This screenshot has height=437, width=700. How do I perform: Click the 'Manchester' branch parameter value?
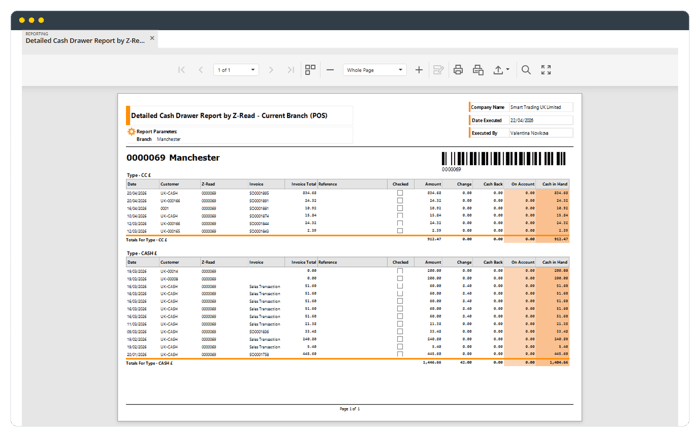(169, 139)
